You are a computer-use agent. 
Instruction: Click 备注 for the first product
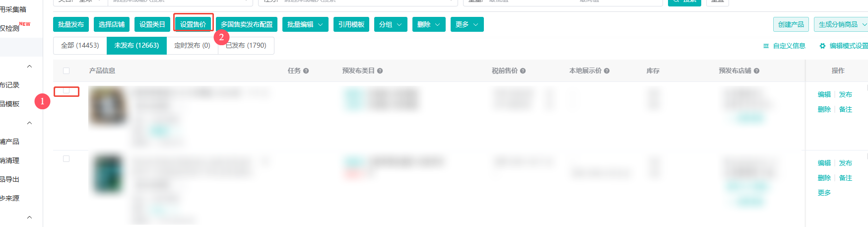click(846, 109)
